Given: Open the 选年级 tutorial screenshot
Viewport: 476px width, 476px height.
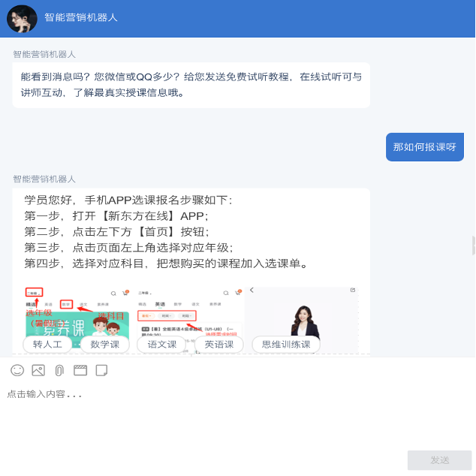Looking at the screenshot, I should pyautogui.click(x=77, y=321).
